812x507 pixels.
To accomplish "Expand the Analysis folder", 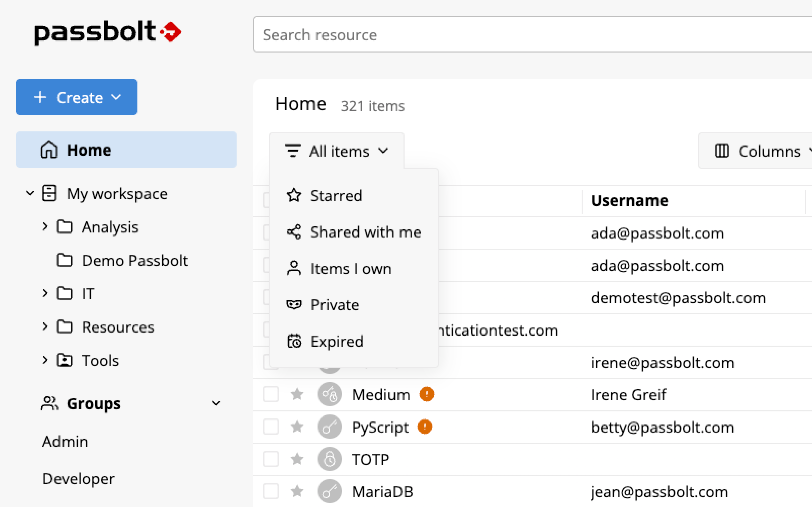I will tap(45, 227).
